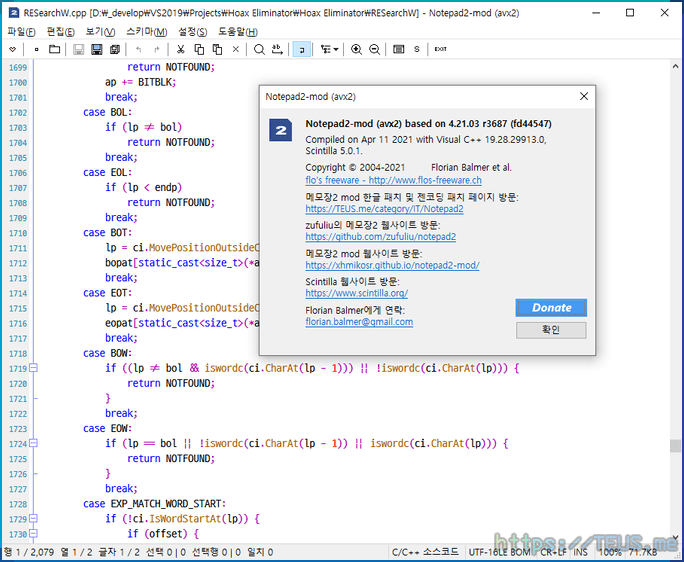Click the zoom in magnifier icon
The width and height of the screenshot is (684, 562).
click(356, 49)
